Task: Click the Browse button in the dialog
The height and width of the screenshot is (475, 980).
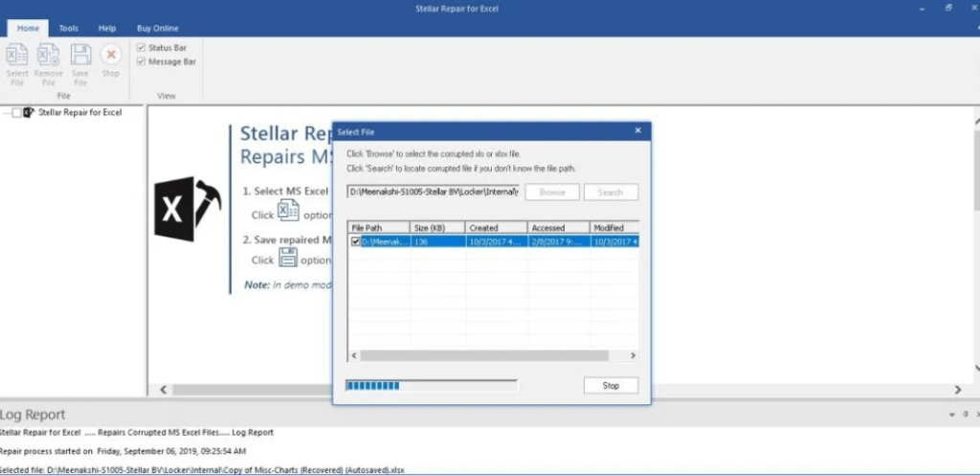Action: point(552,192)
